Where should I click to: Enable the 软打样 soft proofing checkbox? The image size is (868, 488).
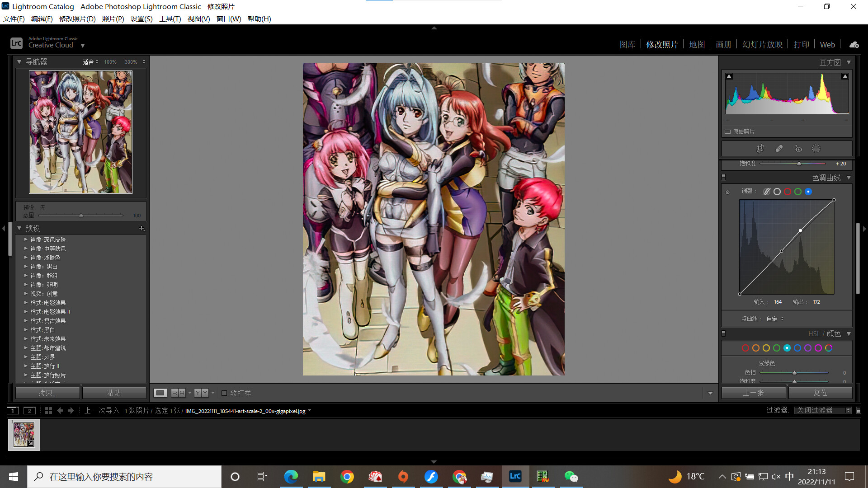coord(224,393)
